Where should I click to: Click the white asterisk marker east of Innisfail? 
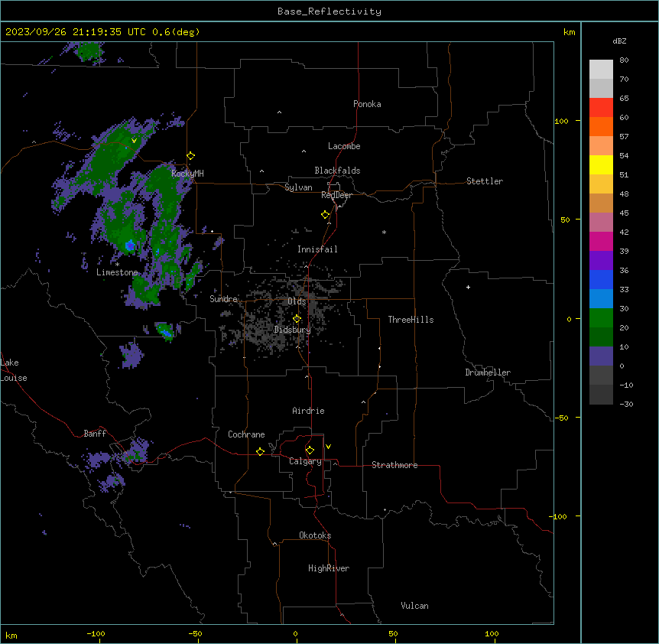pyautogui.click(x=384, y=232)
